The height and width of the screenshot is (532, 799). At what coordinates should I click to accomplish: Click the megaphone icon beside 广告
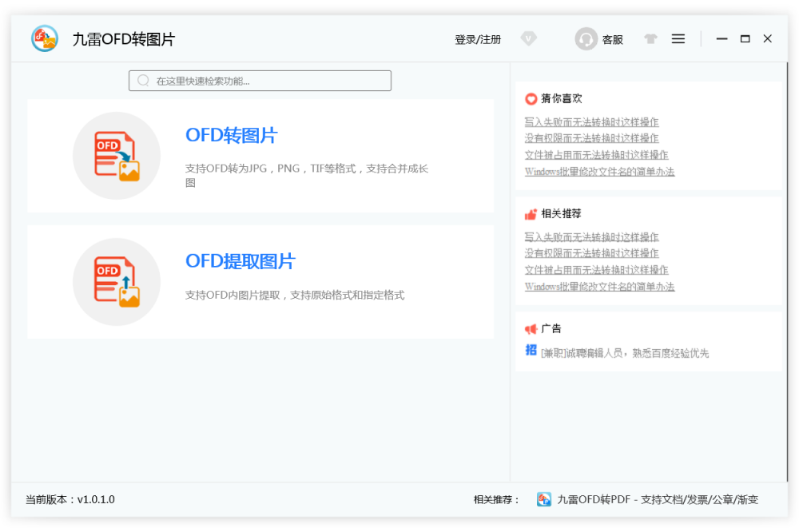(x=531, y=329)
